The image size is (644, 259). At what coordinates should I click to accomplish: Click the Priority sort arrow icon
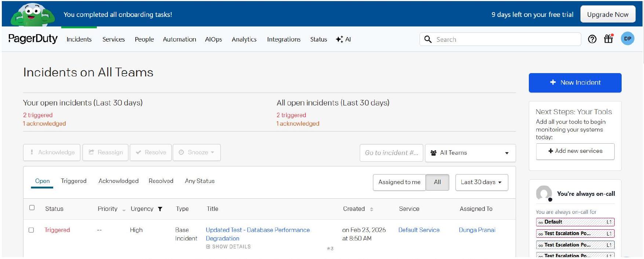[124, 210]
